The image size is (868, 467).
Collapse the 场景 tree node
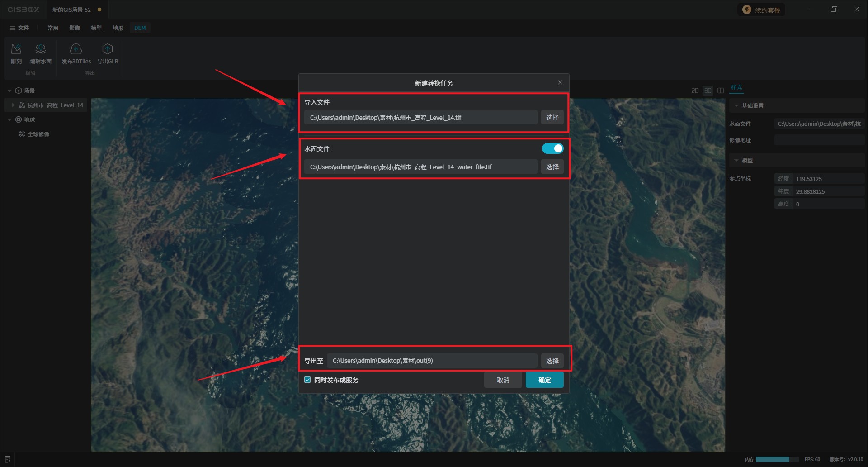point(9,91)
